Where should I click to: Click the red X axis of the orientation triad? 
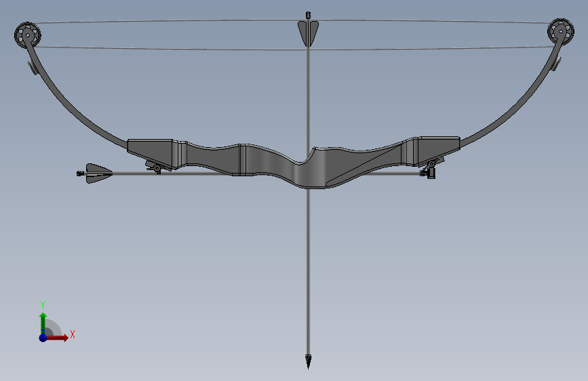click(x=57, y=338)
